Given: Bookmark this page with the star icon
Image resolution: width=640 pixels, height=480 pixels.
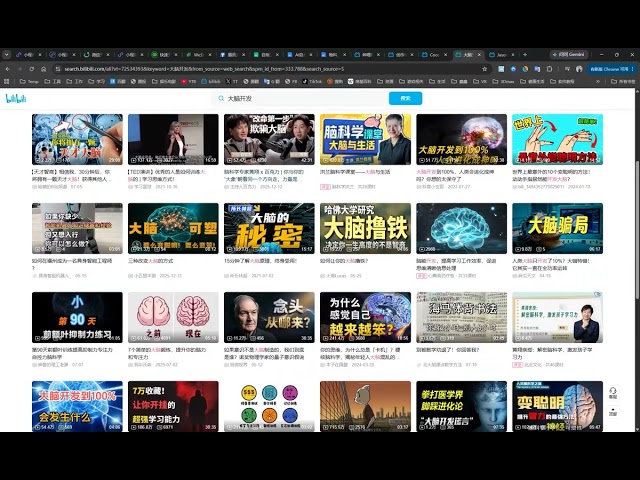Looking at the screenshot, I should pos(484,69).
